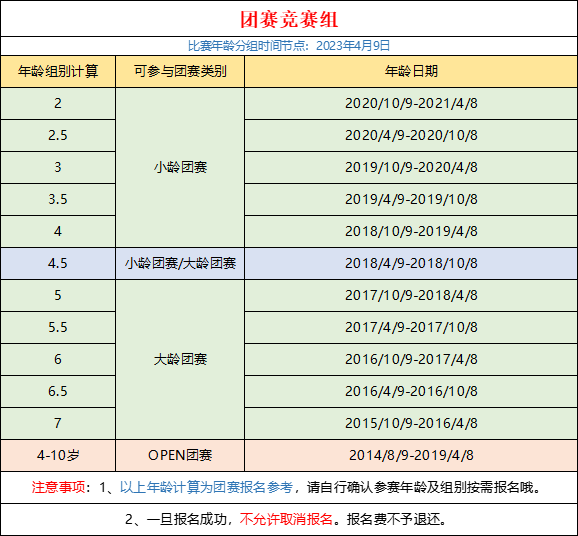
Task: Select the 小龄团赛/大龄团赛 highlighted cell
Action: click(180, 263)
